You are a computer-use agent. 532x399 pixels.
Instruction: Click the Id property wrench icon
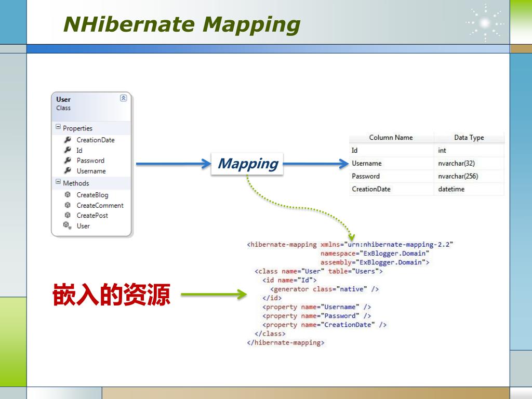(68, 150)
